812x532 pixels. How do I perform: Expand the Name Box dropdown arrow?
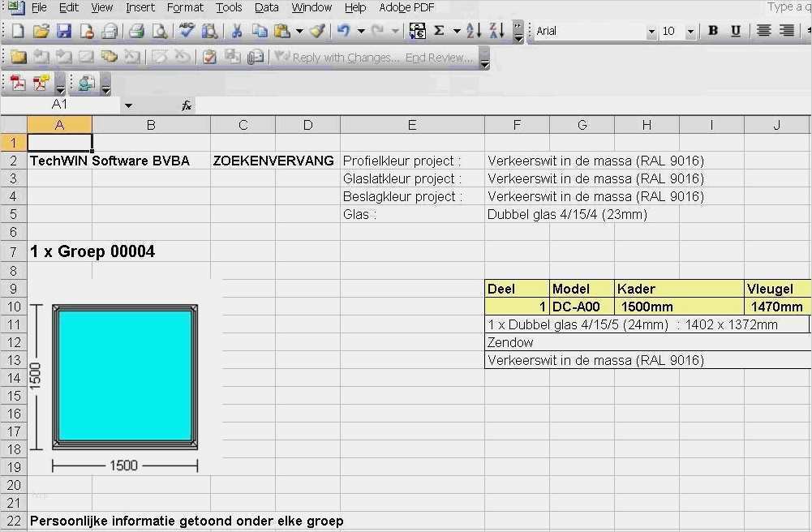(128, 105)
